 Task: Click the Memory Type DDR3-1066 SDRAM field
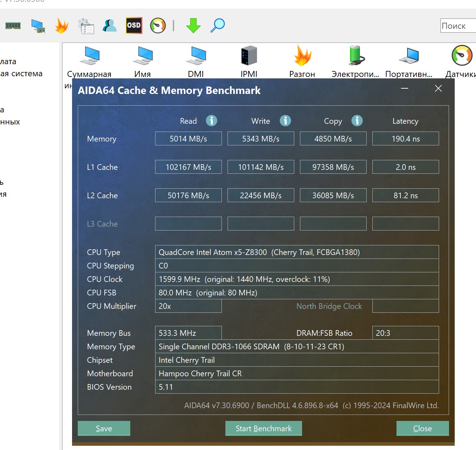tap(297, 346)
